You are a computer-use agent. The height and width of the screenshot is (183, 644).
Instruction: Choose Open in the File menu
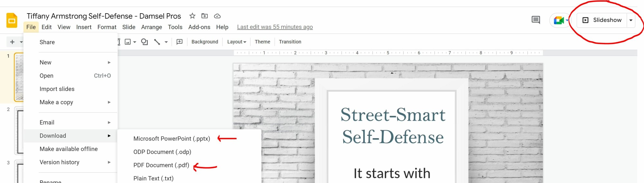point(70,76)
